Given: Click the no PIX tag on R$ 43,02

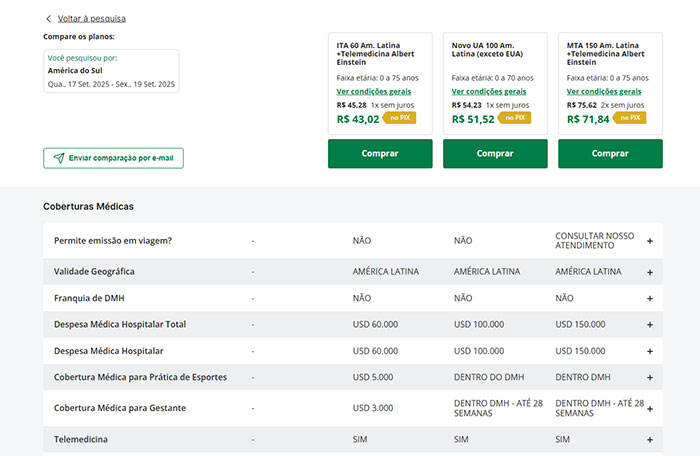Looking at the screenshot, I should coord(400,118).
